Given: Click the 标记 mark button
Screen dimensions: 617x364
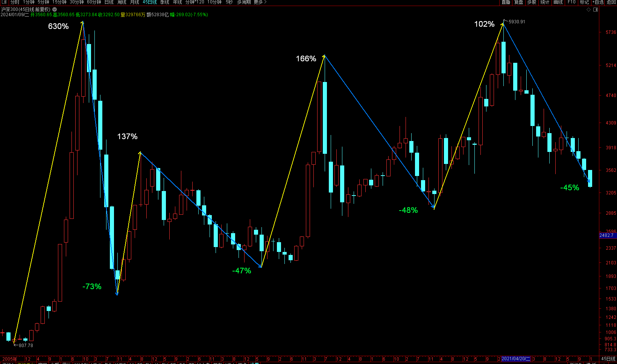Looking at the screenshot, I should [x=584, y=2].
